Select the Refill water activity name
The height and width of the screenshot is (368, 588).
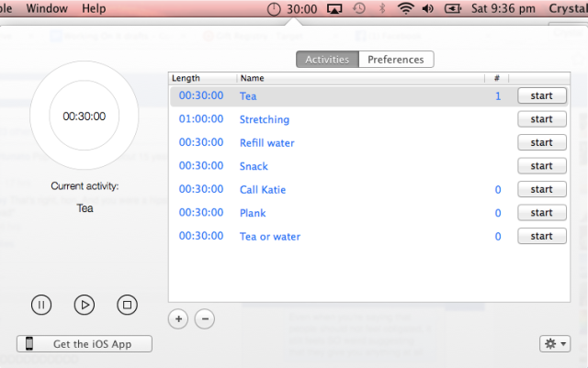tap(267, 143)
